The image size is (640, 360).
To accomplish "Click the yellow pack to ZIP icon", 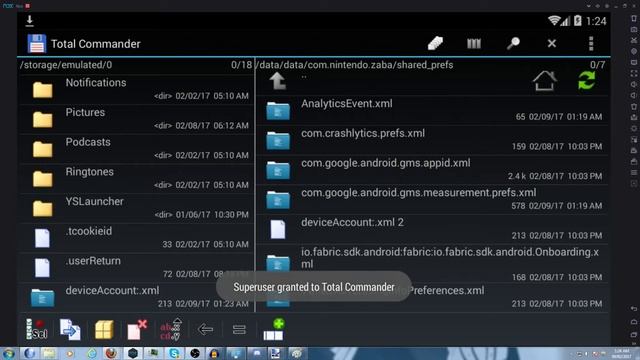I will tap(104, 329).
